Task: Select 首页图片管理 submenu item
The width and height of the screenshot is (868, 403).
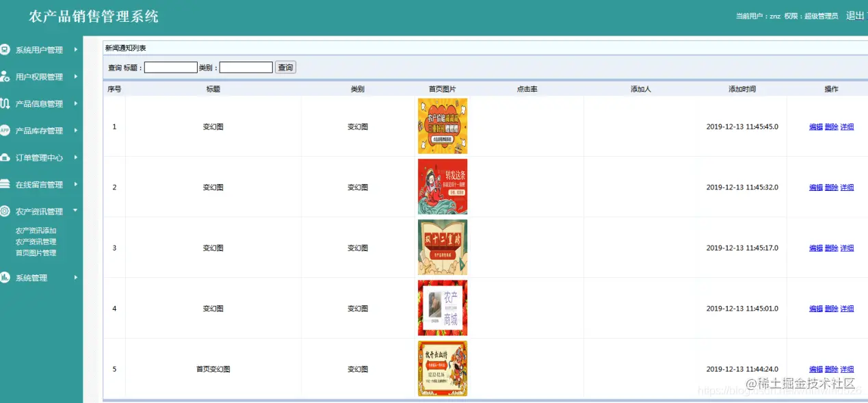Action: (36, 252)
